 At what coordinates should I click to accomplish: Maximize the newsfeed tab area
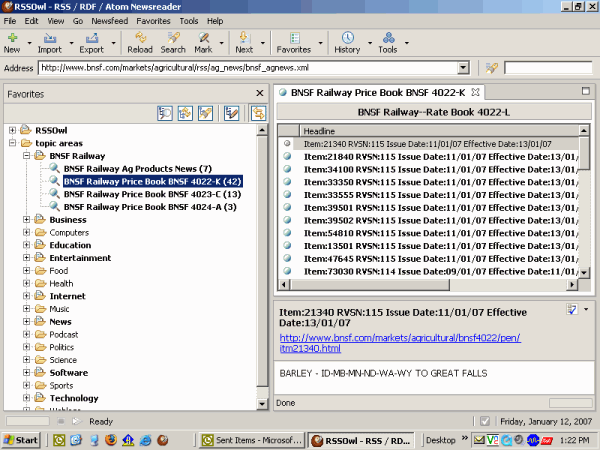[x=585, y=91]
